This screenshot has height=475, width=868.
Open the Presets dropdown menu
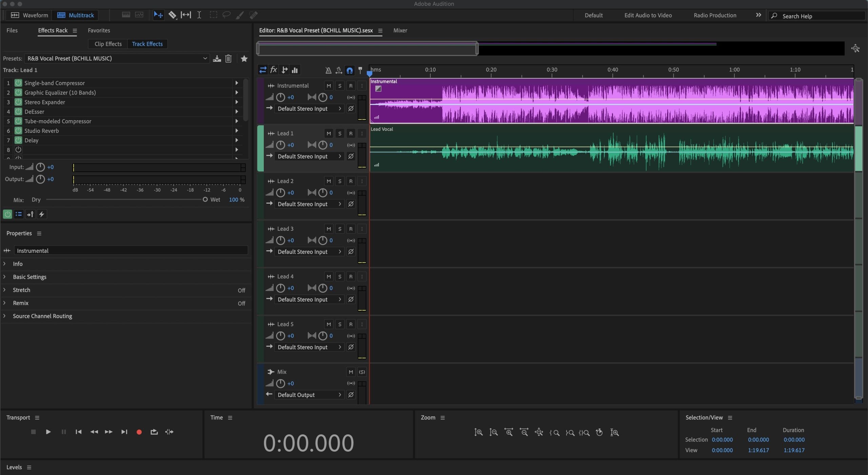[x=205, y=59]
